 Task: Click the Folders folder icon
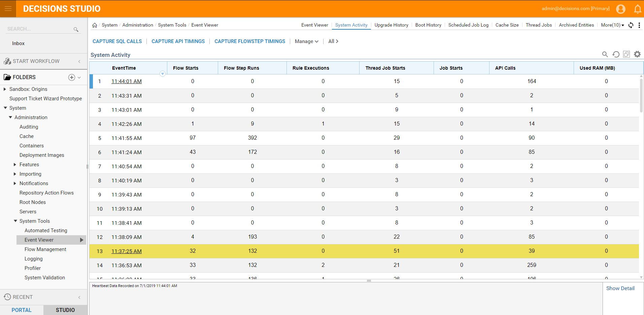pos(7,77)
